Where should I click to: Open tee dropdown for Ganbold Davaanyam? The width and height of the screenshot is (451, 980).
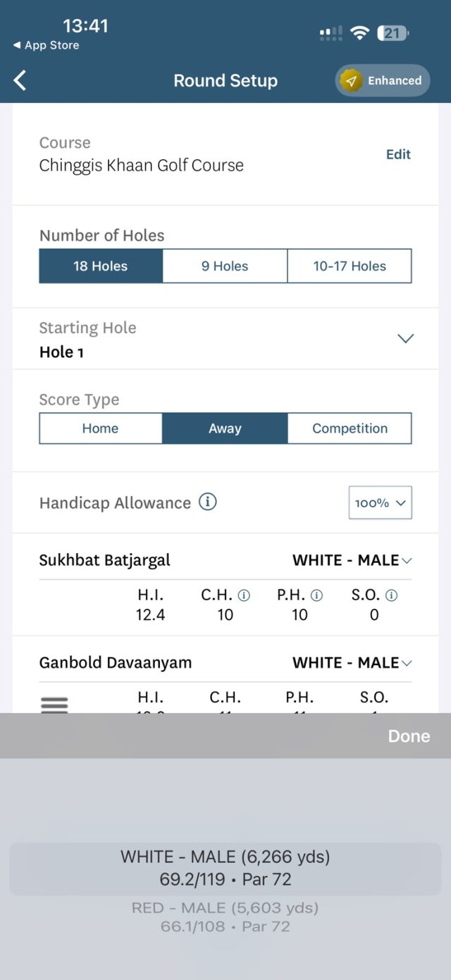[x=352, y=662]
